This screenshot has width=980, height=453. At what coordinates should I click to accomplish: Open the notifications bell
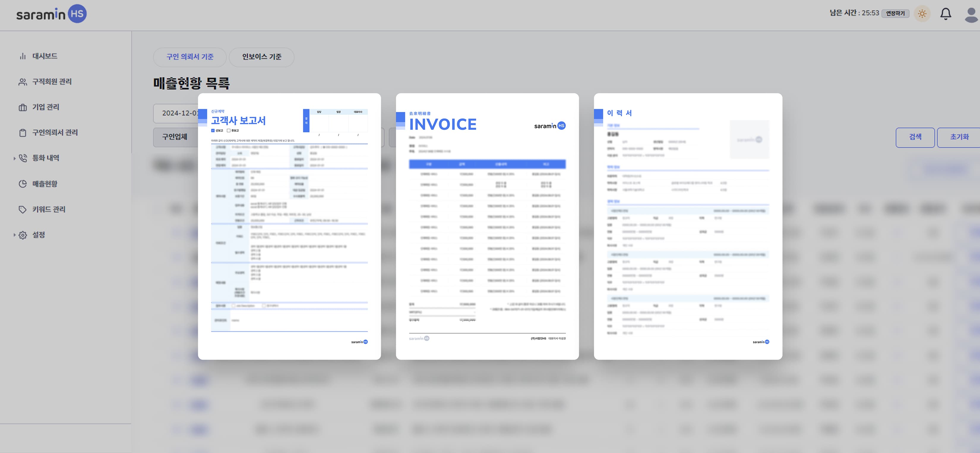point(946,14)
